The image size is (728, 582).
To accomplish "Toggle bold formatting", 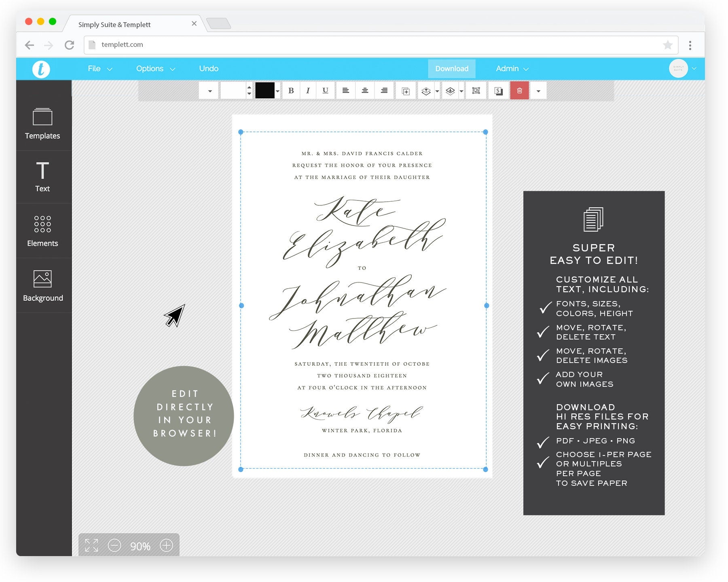I will tap(291, 91).
